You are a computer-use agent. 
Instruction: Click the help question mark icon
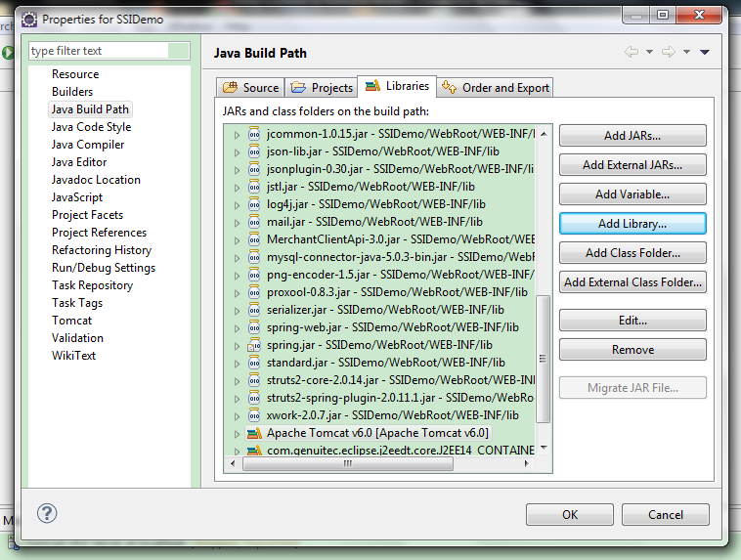pos(47,513)
